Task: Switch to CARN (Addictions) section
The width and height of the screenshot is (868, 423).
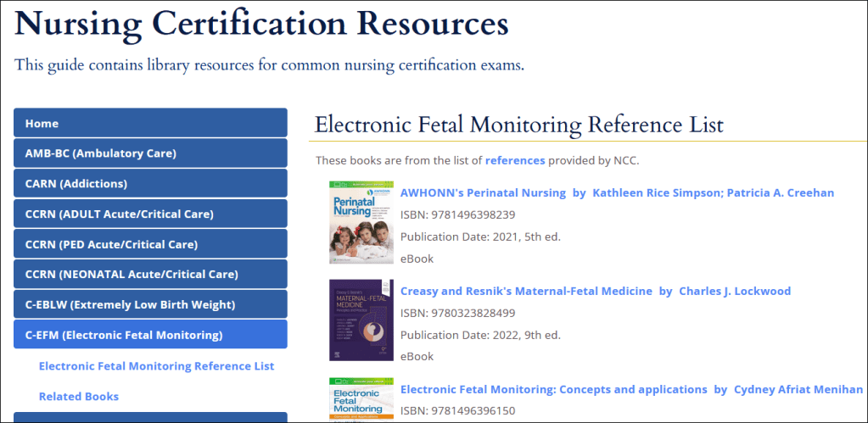Action: pyautogui.click(x=150, y=184)
